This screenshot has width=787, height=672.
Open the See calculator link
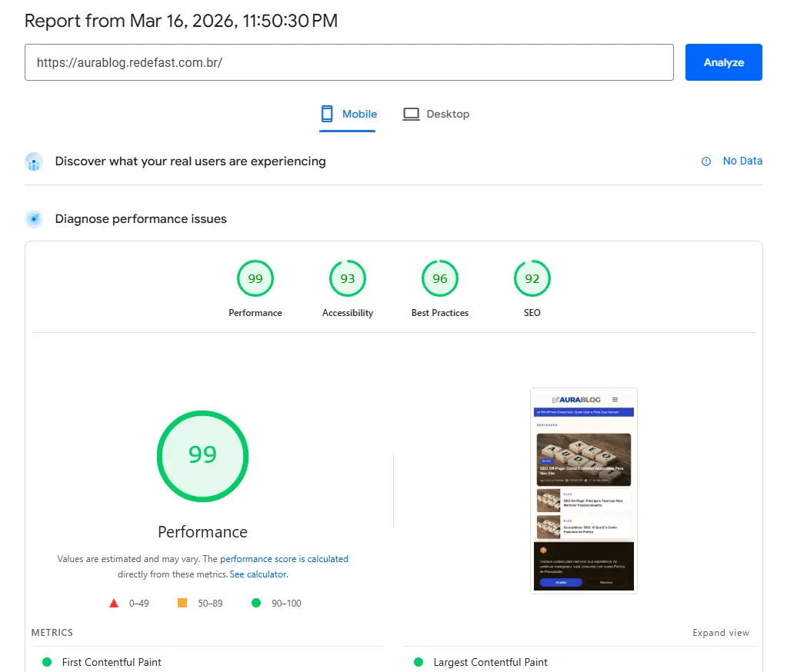[258, 574]
